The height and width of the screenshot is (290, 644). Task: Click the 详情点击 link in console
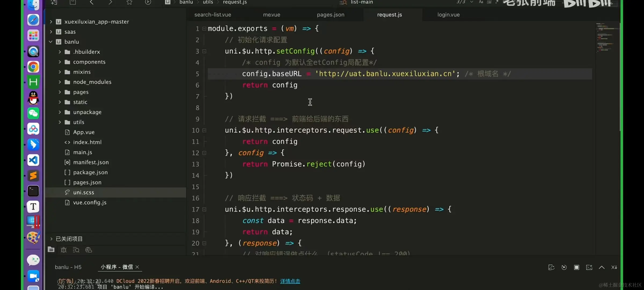coord(290,281)
